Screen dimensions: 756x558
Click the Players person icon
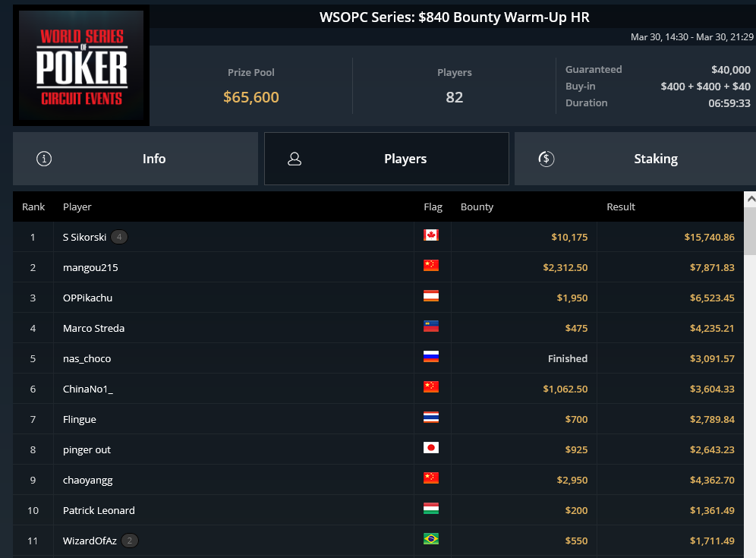(x=295, y=159)
